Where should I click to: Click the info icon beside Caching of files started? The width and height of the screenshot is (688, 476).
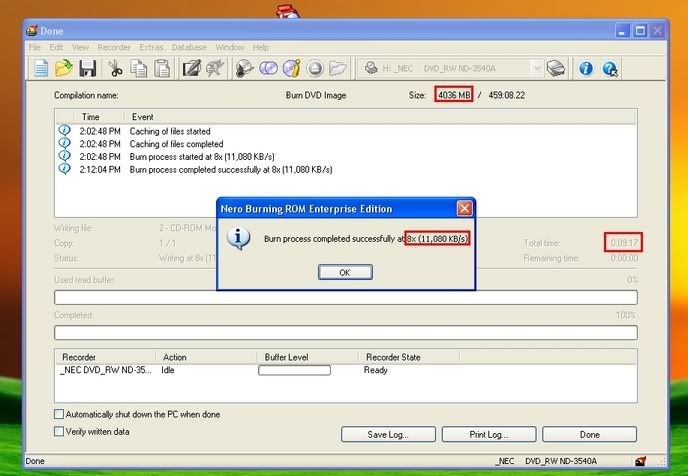64,131
